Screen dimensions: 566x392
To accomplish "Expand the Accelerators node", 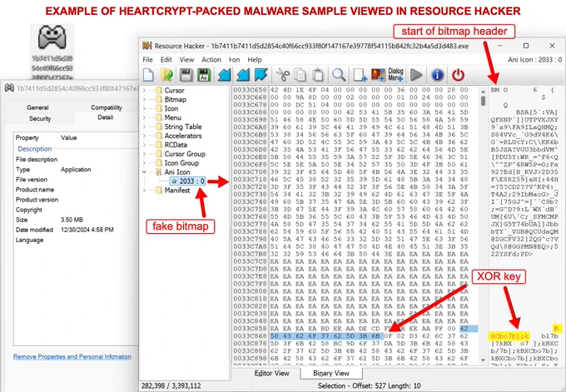I will coord(144,136).
